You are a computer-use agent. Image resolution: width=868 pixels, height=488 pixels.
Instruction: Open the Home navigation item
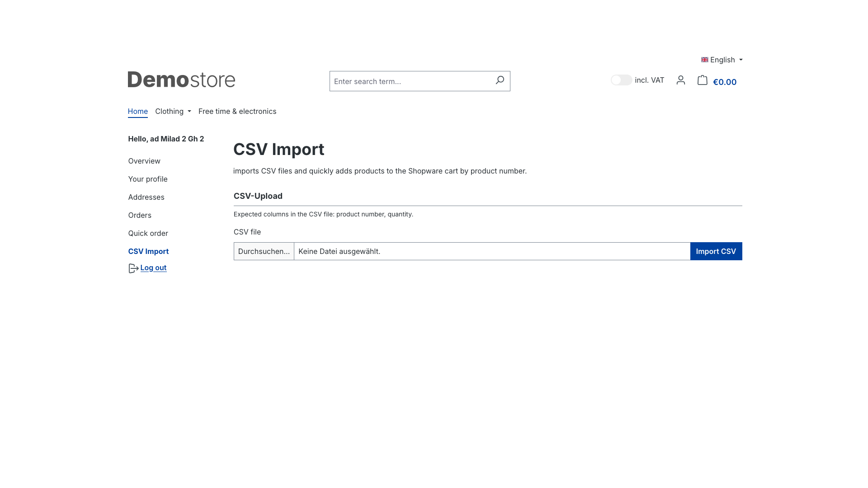[137, 111]
